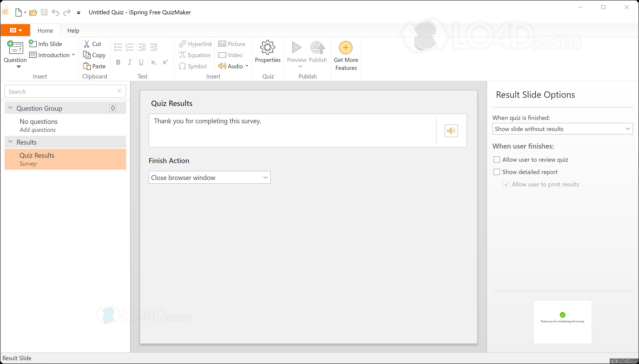Disable Allow user to print results
Image resolution: width=639 pixels, height=364 pixels.
(x=506, y=184)
